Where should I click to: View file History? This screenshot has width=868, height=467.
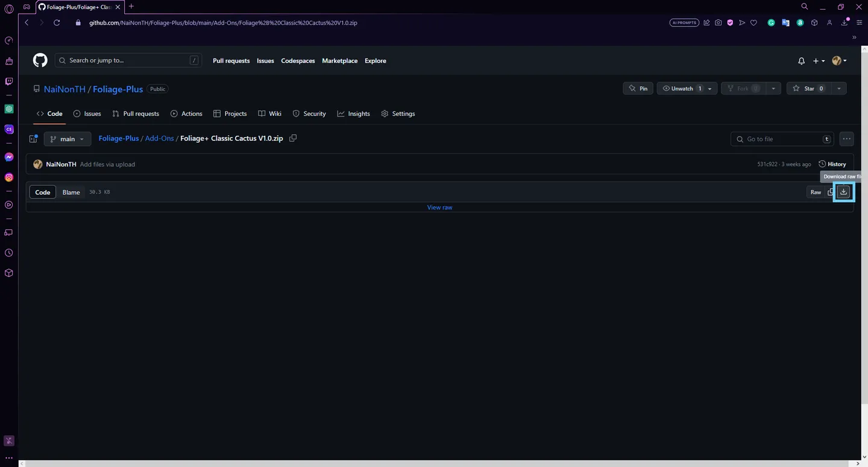click(832, 164)
